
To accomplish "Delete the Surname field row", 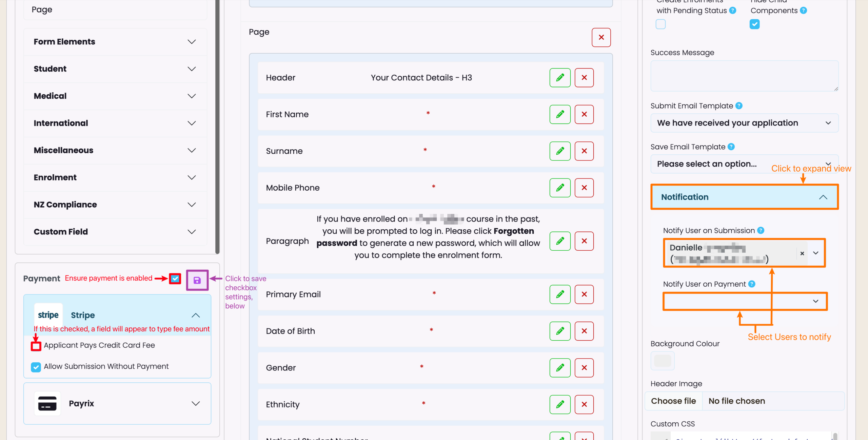I will (x=584, y=151).
